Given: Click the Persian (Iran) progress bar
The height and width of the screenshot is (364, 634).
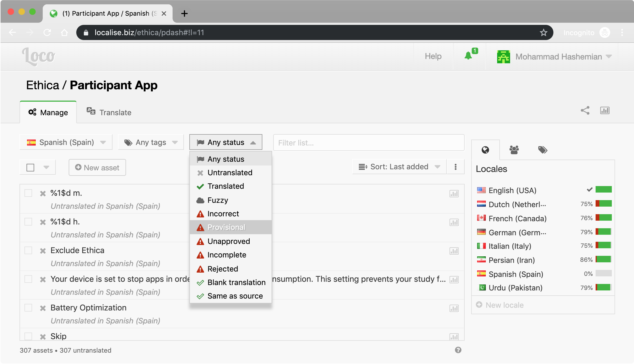Looking at the screenshot, I should pos(603,260).
